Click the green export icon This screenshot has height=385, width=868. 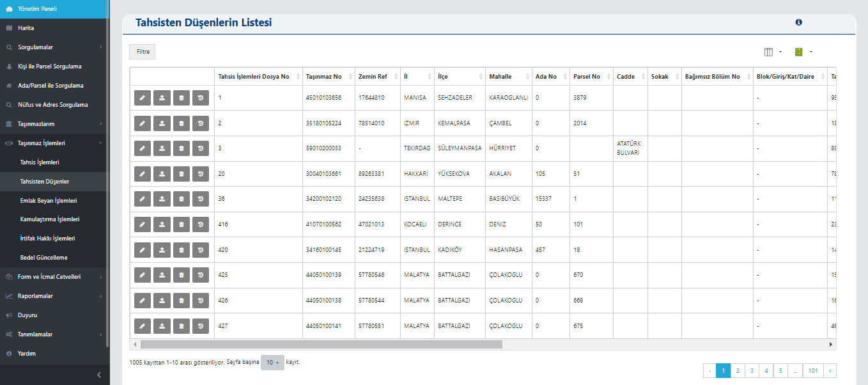tap(802, 52)
